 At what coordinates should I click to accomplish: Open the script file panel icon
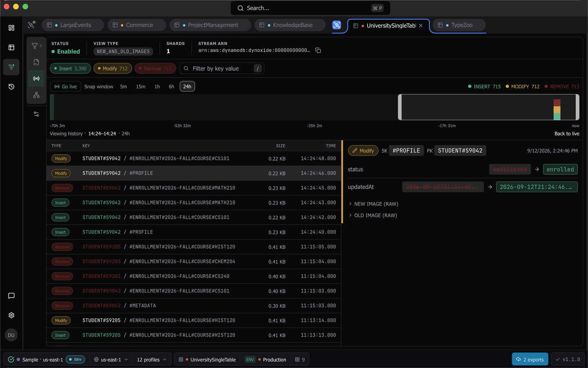(x=36, y=62)
